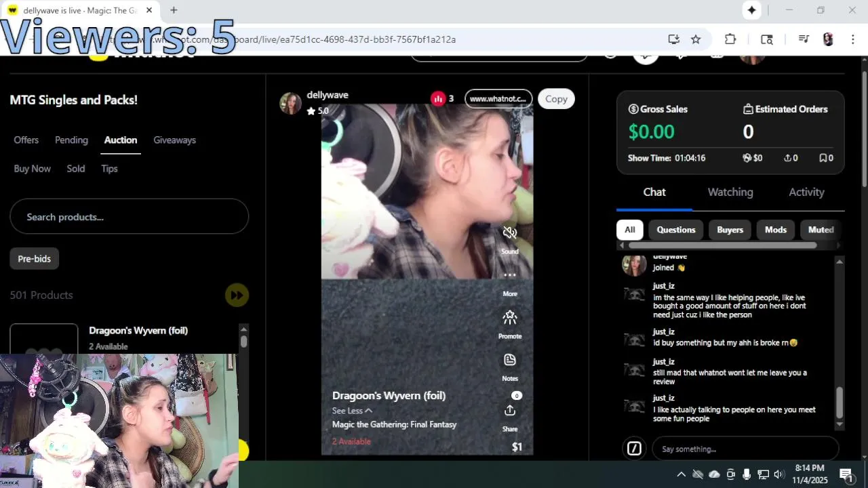868x488 pixels.
Task: Click the Search products field
Action: pos(129,217)
